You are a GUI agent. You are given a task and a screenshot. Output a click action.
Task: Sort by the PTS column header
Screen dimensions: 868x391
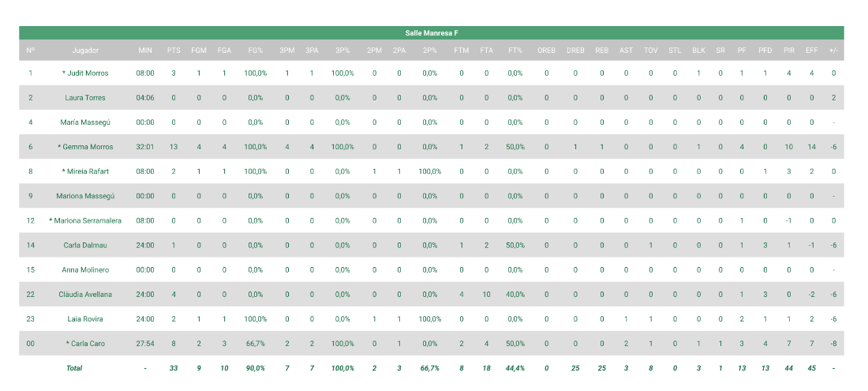point(174,51)
